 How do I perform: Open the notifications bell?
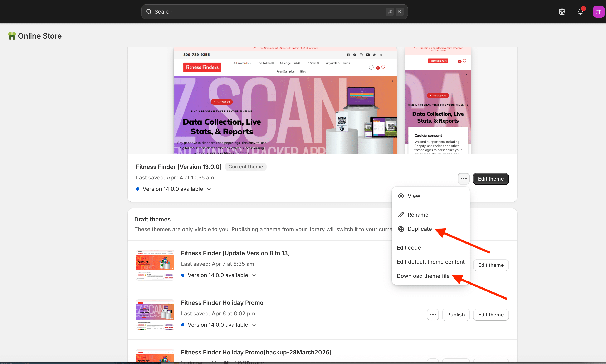(x=580, y=11)
